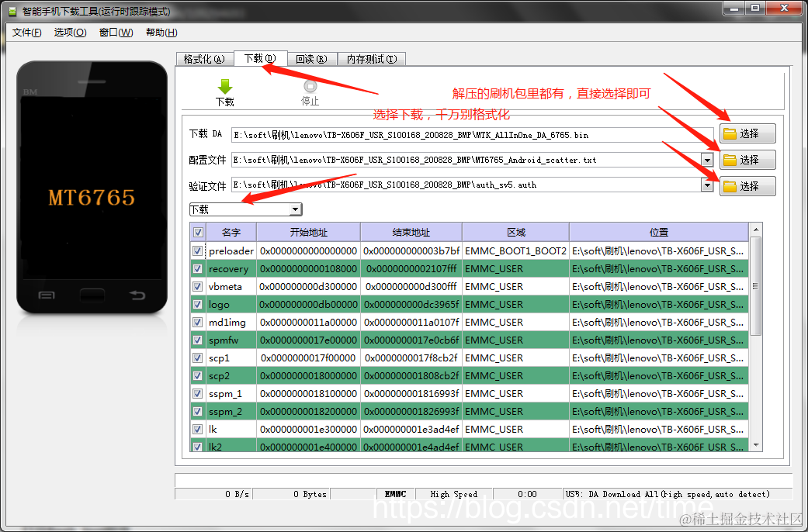Screen dimensions: 808x532
Task: Click folder icon button beside scatter config file
Action: coord(747,161)
